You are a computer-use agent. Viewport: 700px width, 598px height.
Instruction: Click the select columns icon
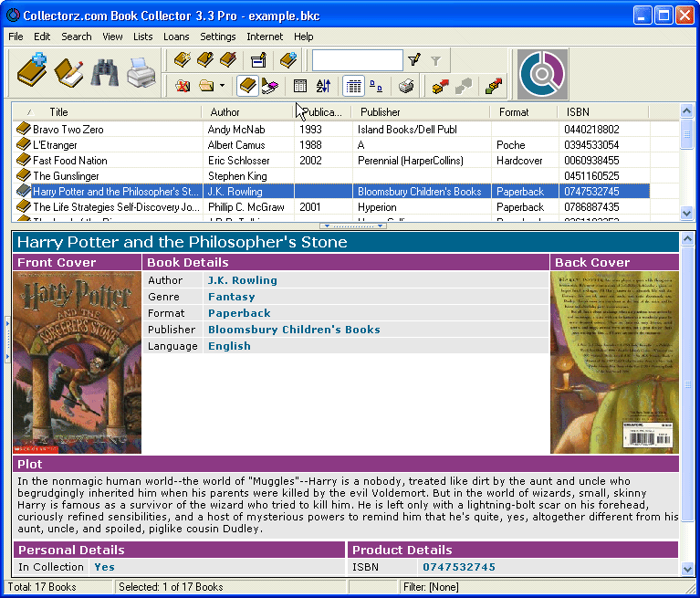point(300,86)
